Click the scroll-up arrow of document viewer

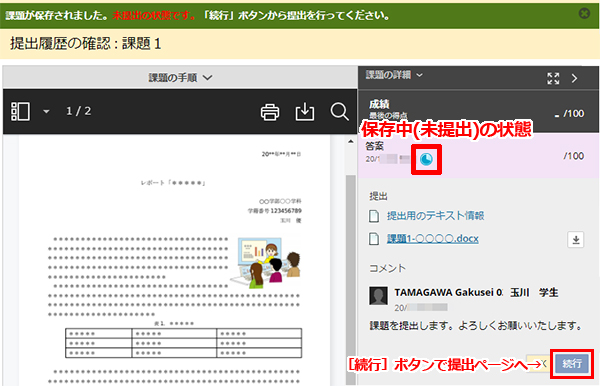tap(351, 142)
